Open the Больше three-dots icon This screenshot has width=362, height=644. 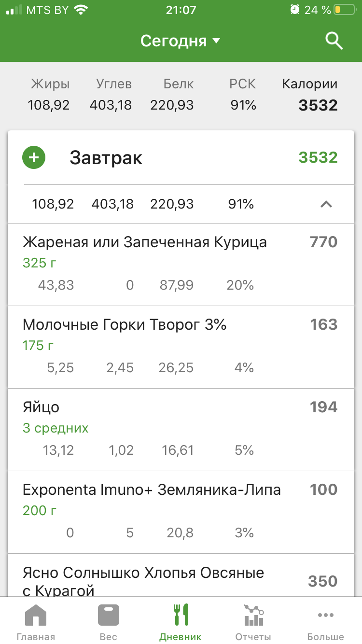pyautogui.click(x=325, y=616)
